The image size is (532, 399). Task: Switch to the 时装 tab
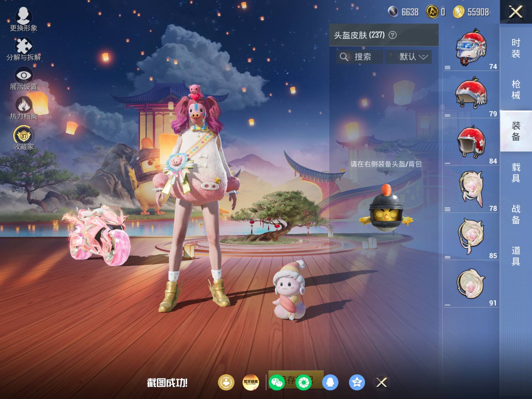(x=516, y=48)
